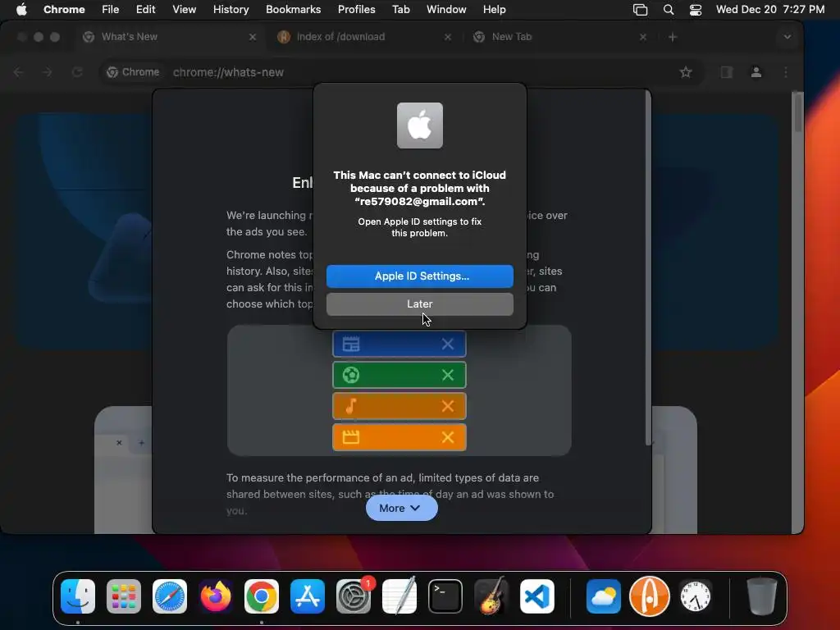Expand the More button in What's New

(x=401, y=508)
